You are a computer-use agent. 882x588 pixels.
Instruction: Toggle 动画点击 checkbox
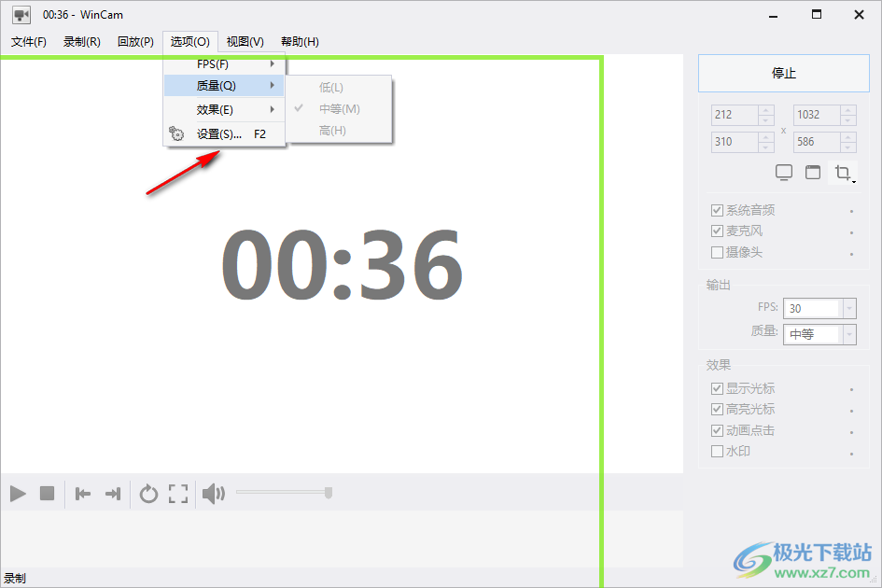coord(717,430)
